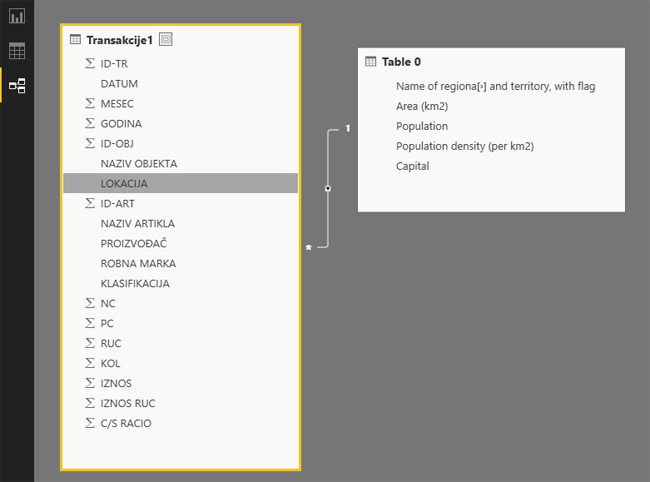Click the Transakcije1 table icon

coord(75,40)
